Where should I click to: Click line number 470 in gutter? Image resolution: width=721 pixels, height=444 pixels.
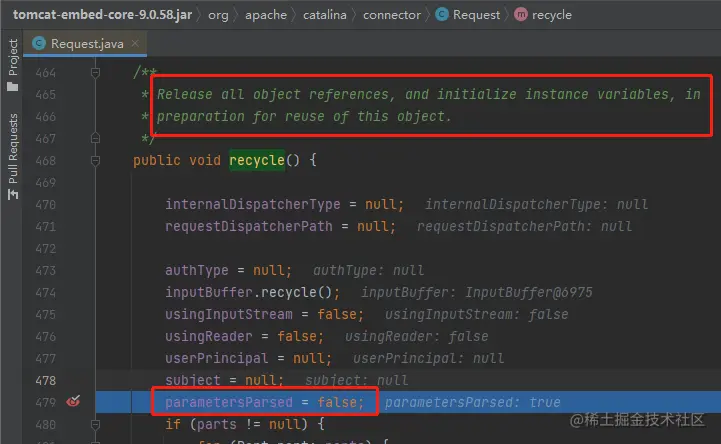click(46, 205)
